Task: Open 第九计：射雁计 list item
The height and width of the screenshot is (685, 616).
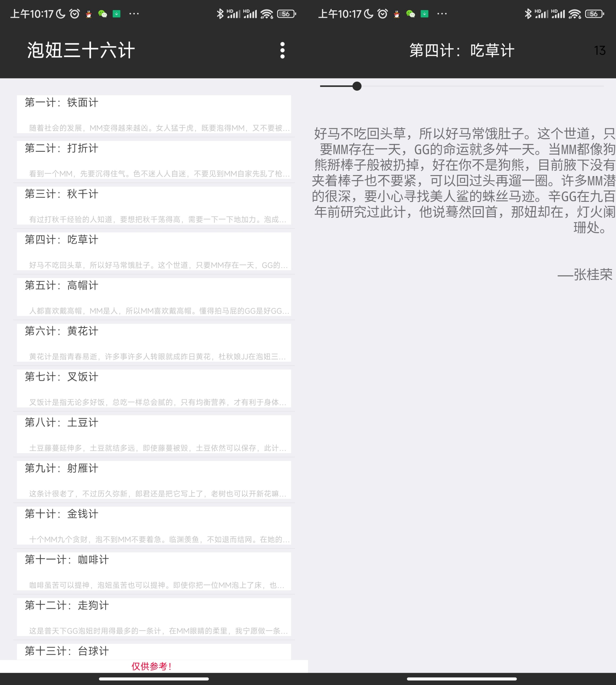Action: (x=154, y=480)
